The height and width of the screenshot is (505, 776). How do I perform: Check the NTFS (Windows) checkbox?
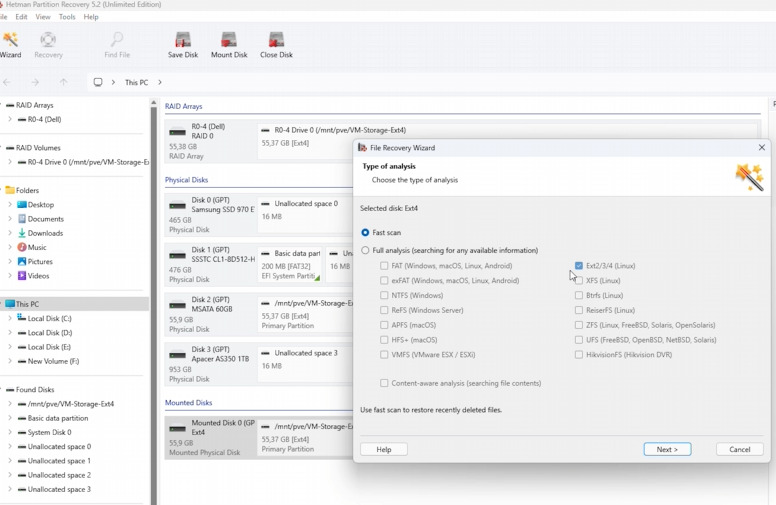pyautogui.click(x=384, y=295)
